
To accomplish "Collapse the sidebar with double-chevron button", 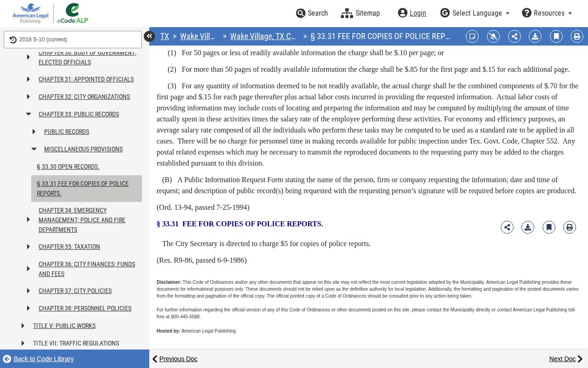I will 149,36.
